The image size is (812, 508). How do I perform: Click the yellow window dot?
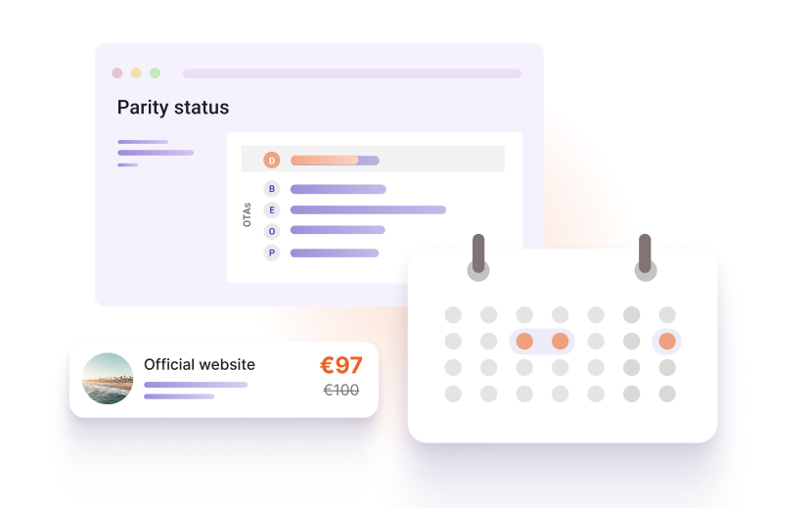pos(136,73)
